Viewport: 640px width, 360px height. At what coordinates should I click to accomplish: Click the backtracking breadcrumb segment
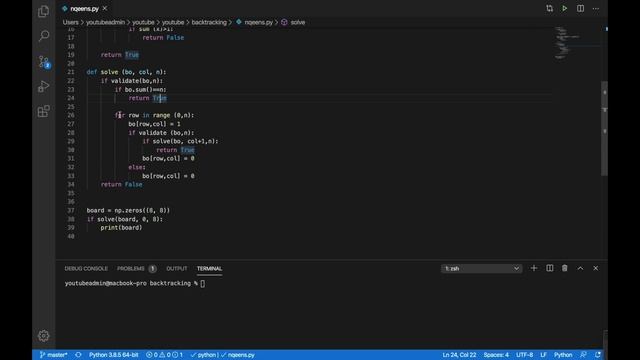(209, 22)
